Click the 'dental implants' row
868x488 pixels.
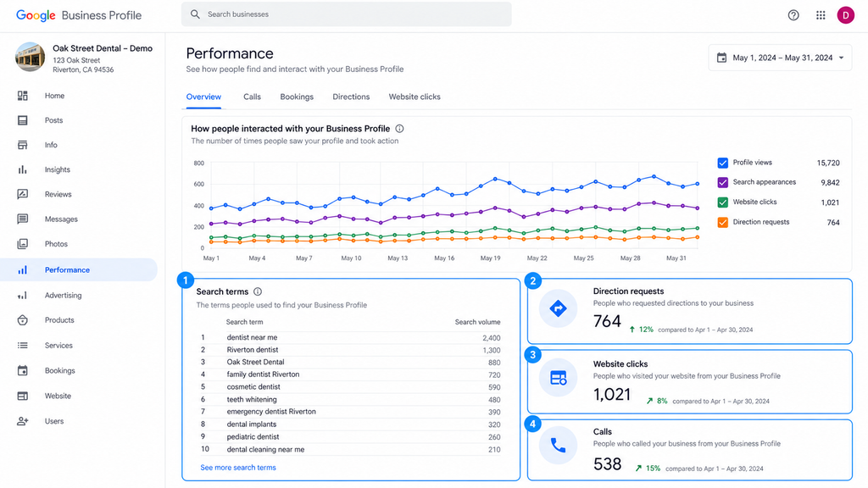tap(350, 424)
